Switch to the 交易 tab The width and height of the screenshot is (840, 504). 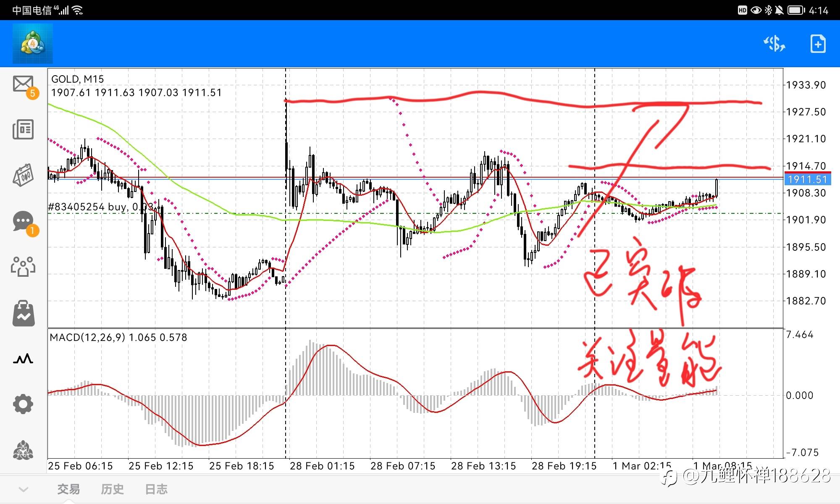(68, 489)
